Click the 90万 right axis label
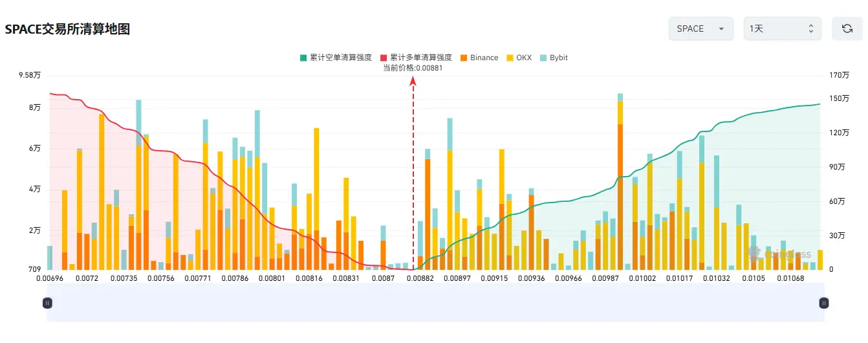 (x=837, y=167)
